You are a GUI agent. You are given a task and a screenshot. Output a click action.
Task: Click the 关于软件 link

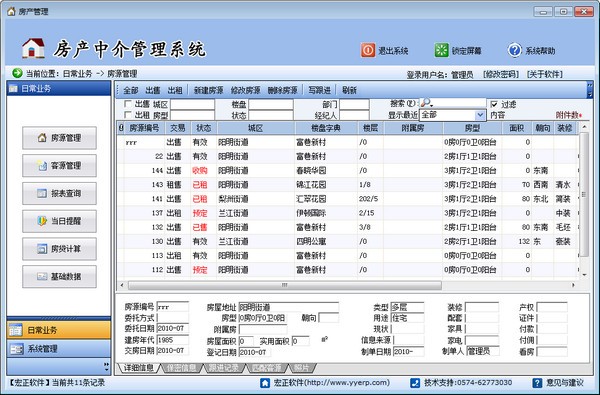(x=545, y=74)
